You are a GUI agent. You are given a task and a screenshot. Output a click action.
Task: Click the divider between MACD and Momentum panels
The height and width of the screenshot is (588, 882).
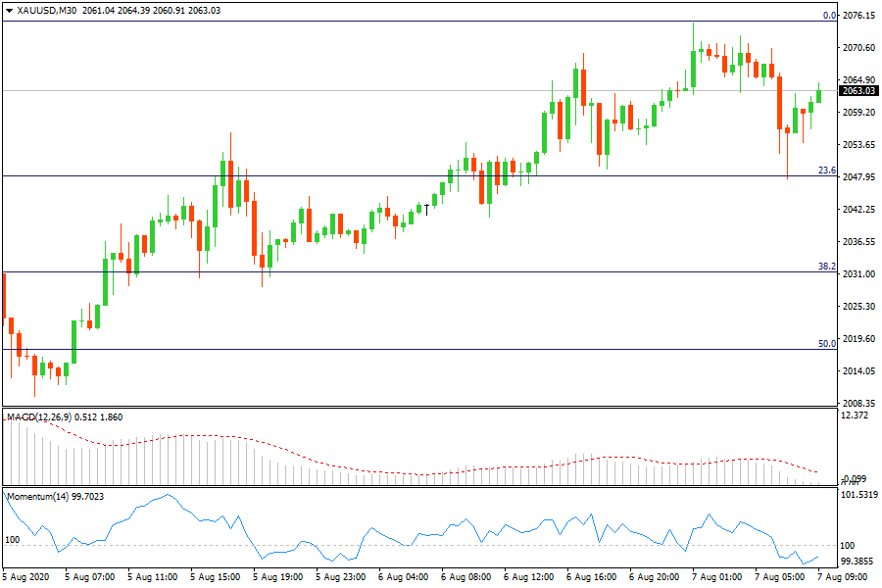(x=421, y=487)
